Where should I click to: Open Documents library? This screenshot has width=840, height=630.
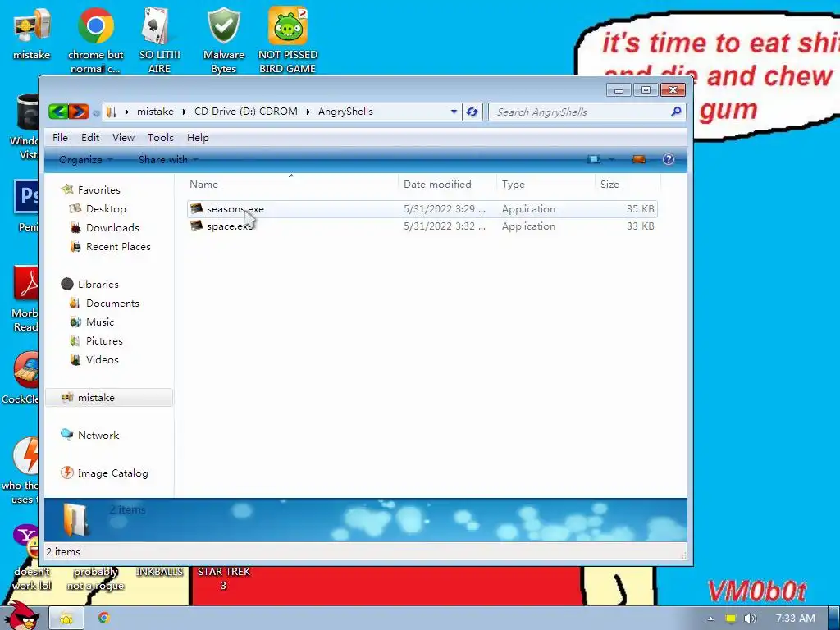pos(112,304)
